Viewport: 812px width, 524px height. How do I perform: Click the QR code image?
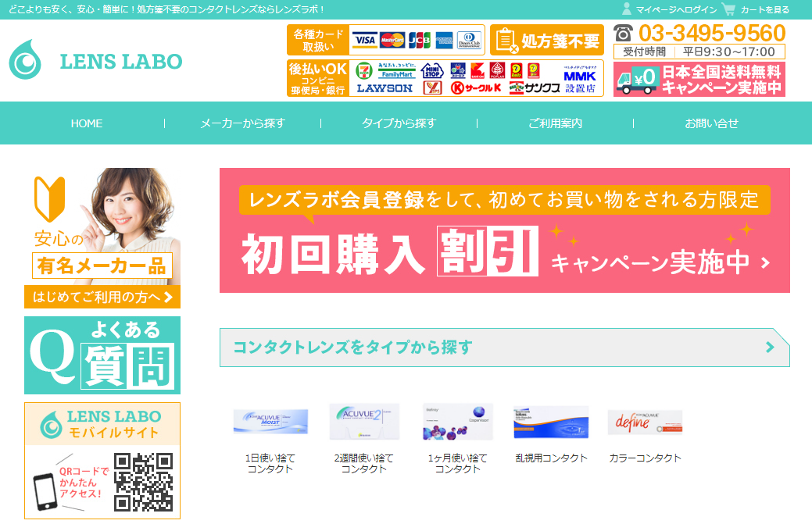pos(143,482)
